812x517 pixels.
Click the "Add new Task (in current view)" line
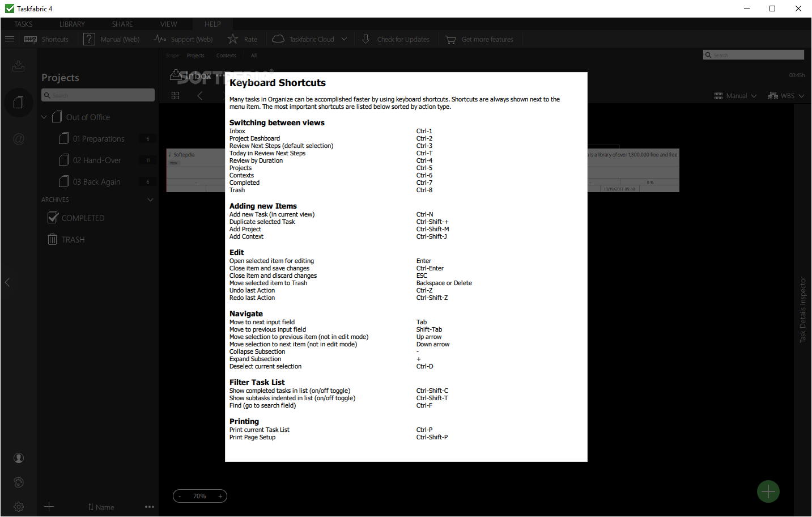(272, 214)
